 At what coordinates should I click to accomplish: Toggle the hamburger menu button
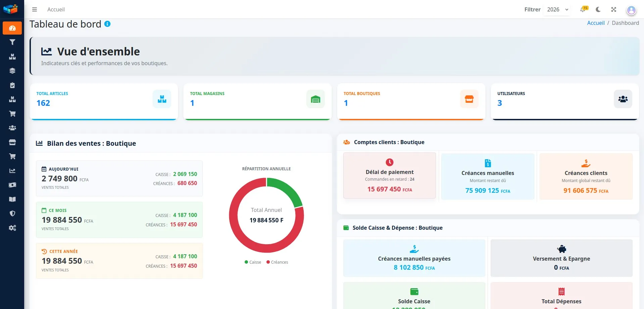click(35, 9)
